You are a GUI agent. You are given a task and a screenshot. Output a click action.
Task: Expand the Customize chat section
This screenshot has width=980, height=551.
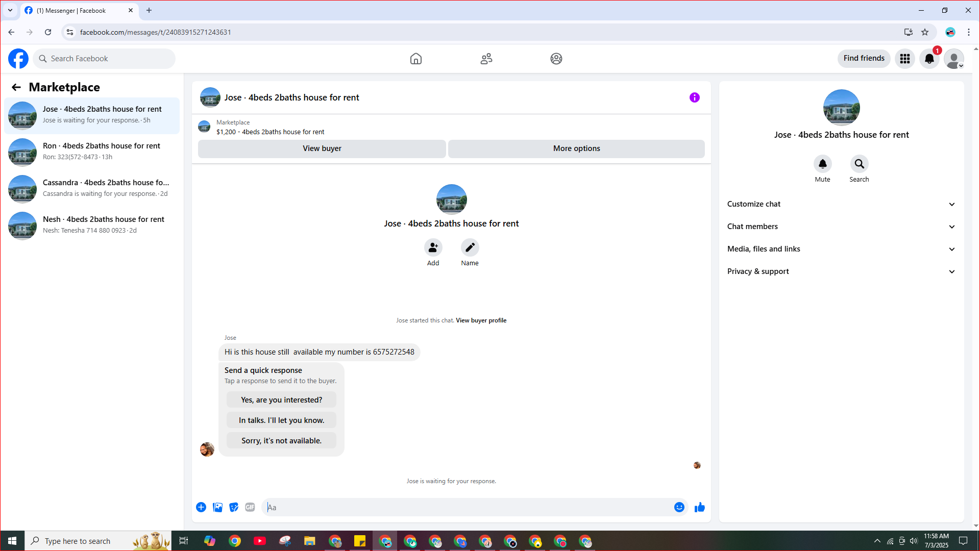841,204
